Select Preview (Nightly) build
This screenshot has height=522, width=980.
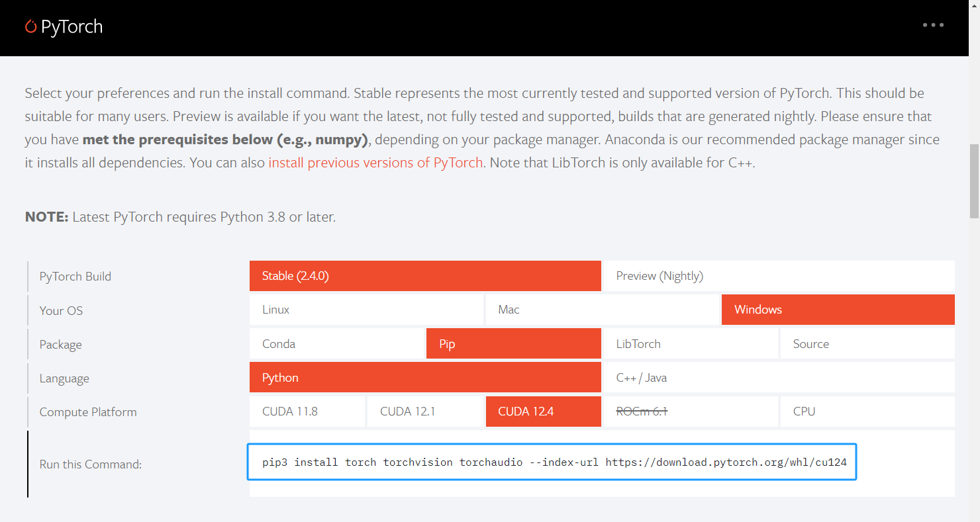pyautogui.click(x=779, y=276)
